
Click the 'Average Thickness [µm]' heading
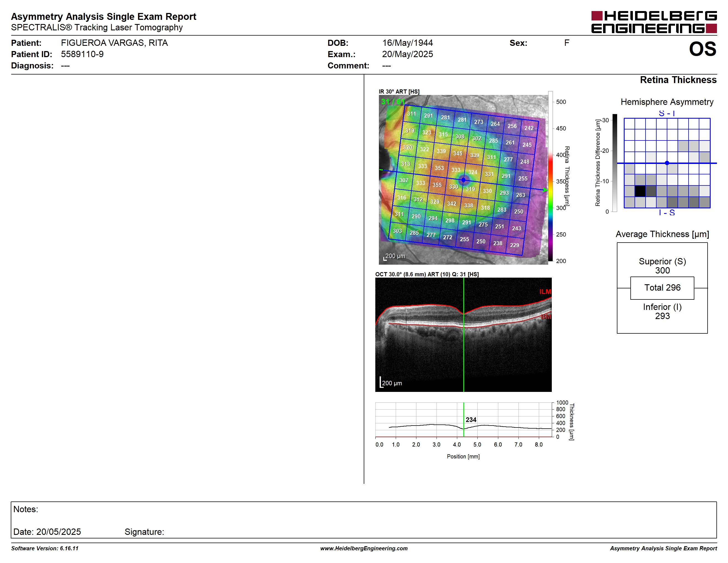click(x=662, y=234)
